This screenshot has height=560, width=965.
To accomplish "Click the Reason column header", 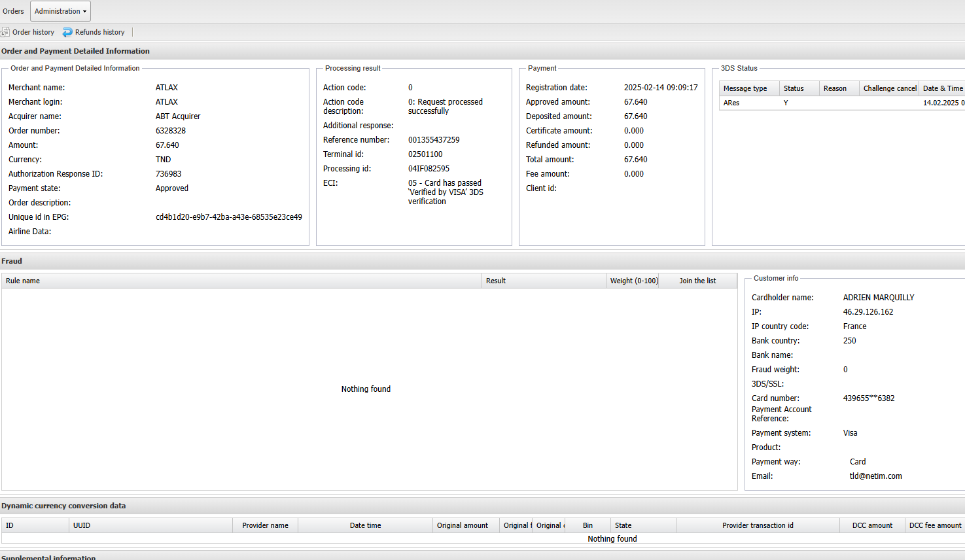I will [x=835, y=88].
